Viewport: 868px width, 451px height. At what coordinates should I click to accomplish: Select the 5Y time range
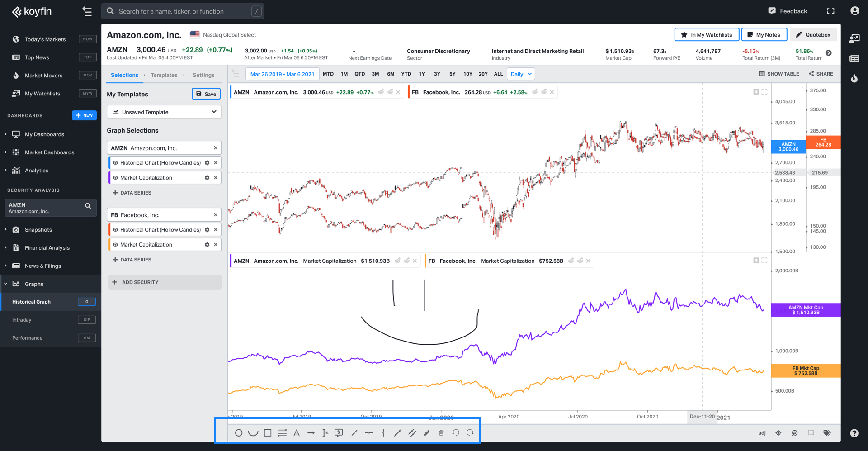click(452, 74)
